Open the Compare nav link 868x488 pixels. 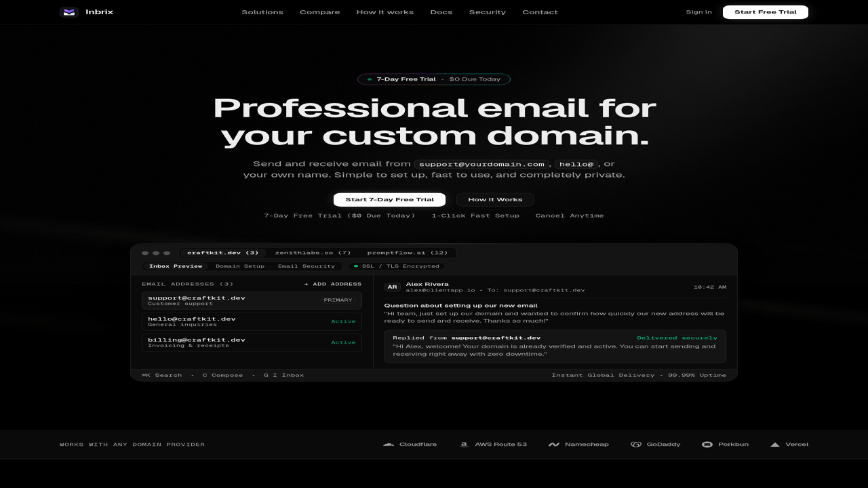coord(320,12)
